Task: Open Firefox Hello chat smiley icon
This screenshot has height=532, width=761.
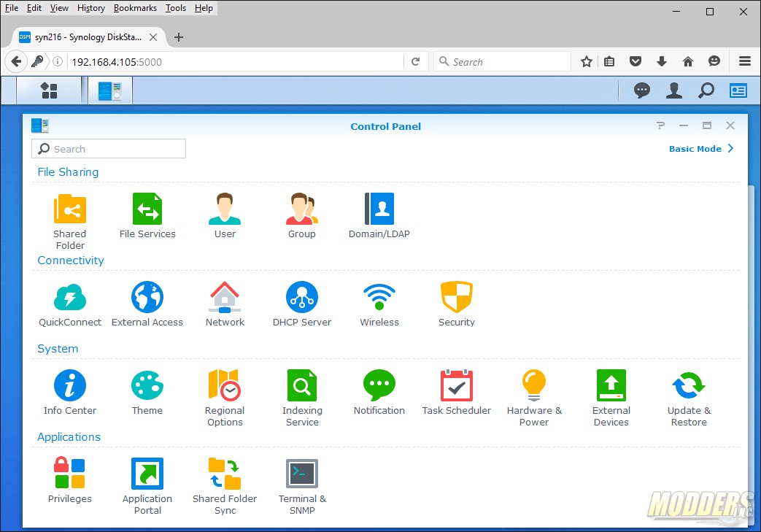Action: pyautogui.click(x=714, y=61)
